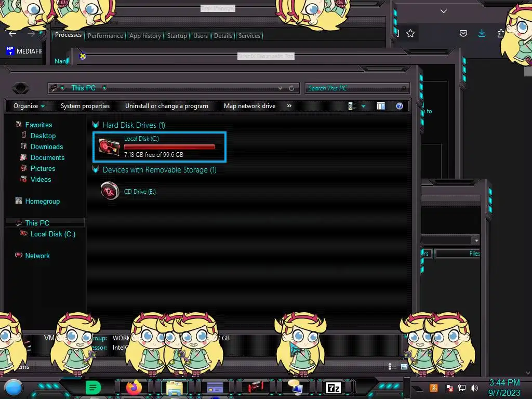Click the Firefox bookmark star icon

point(410,33)
